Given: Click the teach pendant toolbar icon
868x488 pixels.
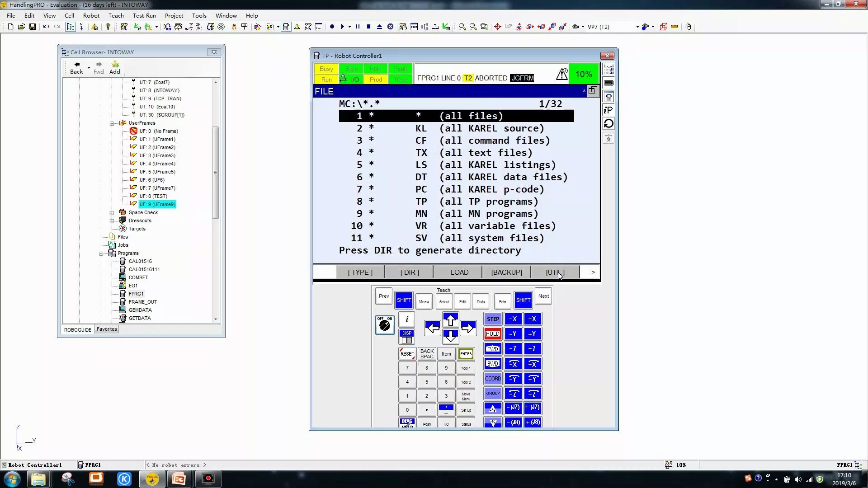Looking at the screenshot, I should (x=286, y=27).
